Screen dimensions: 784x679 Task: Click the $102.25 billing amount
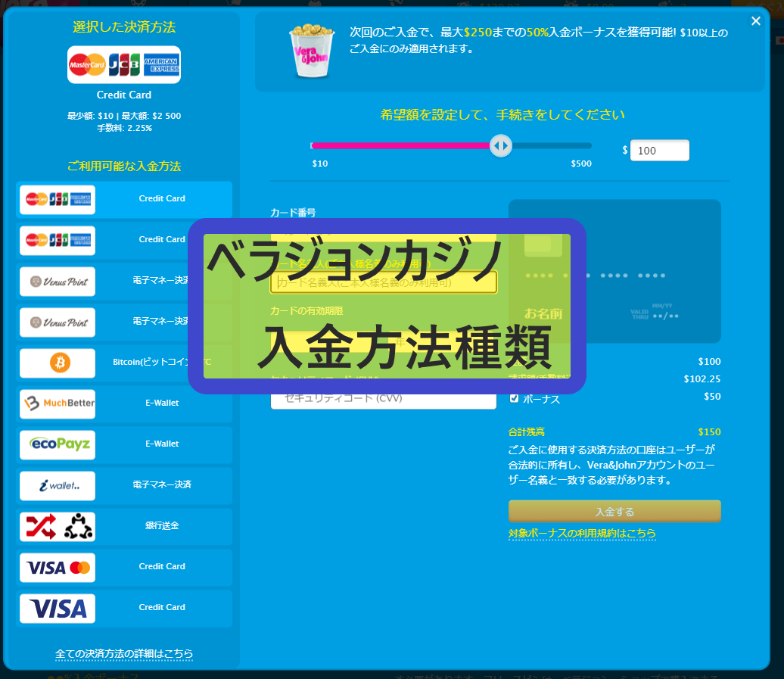click(702, 379)
